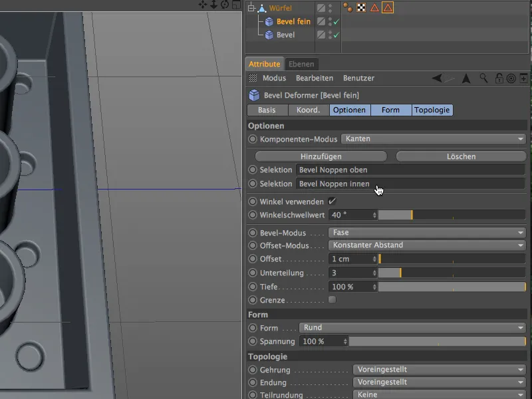Click the Unterteilung stepper arrows
The width and height of the screenshot is (532, 399).
click(374, 273)
